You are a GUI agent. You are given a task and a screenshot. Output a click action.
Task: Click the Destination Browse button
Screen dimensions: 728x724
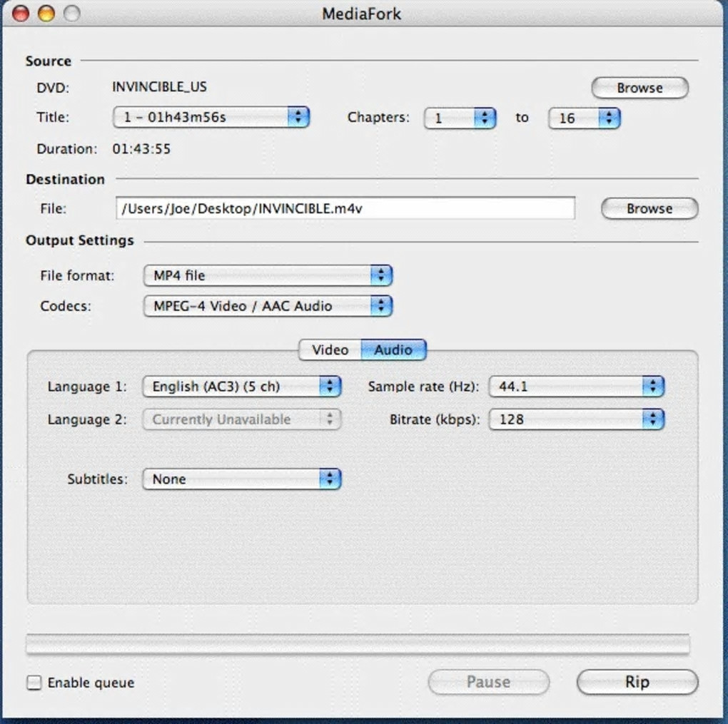649,208
